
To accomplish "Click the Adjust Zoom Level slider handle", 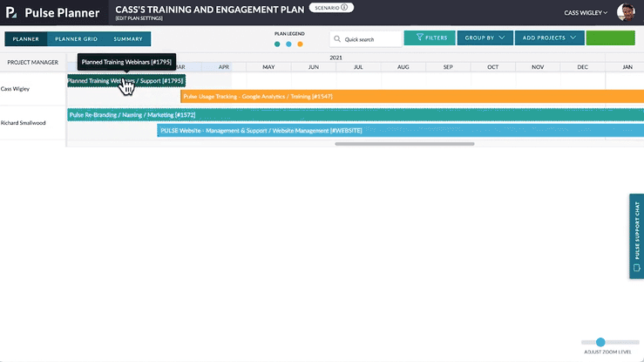I will (600, 342).
